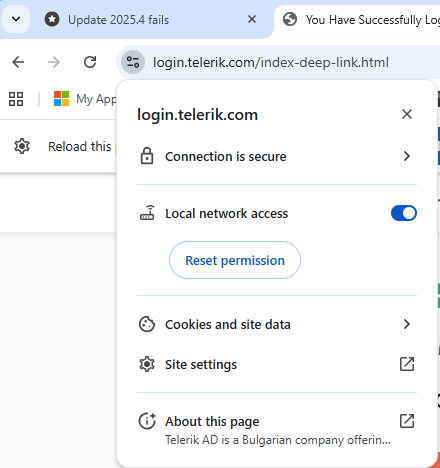Click the Microsoft My Apps bookmark

point(85,99)
